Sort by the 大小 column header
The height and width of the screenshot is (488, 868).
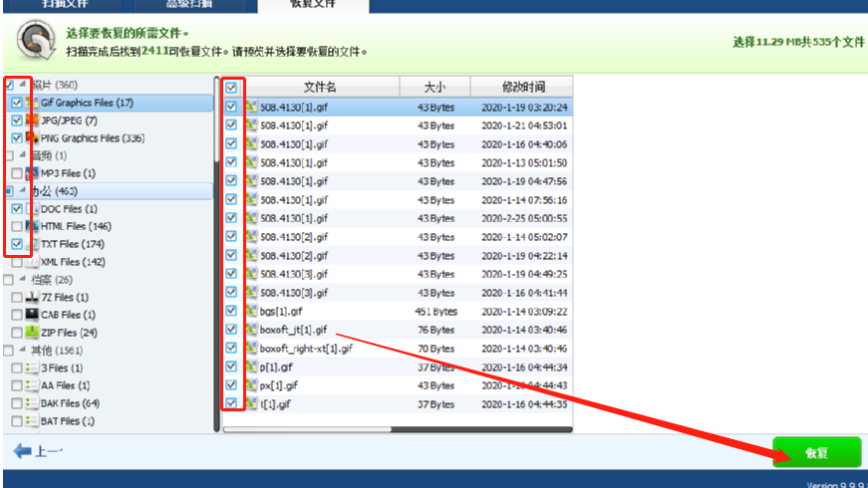(434, 87)
